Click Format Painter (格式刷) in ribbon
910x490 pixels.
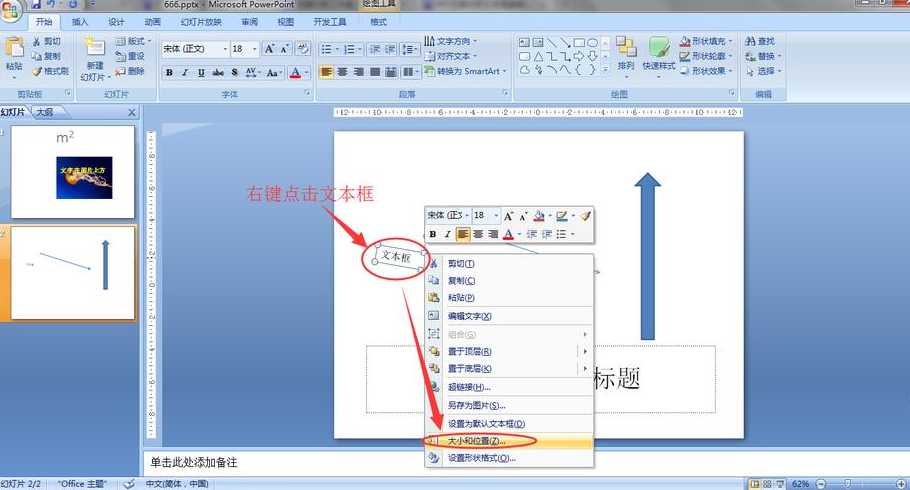pos(50,71)
